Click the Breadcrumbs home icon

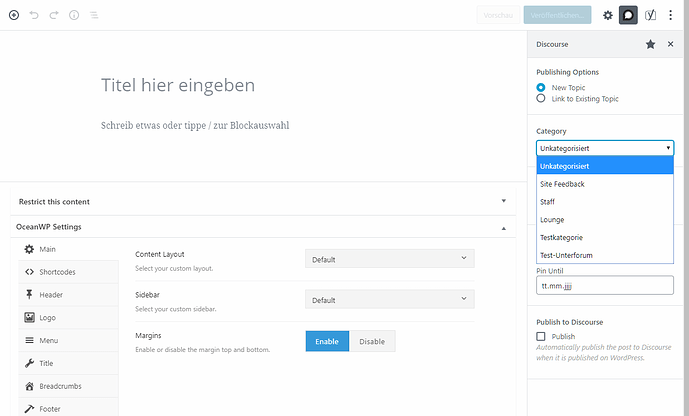(x=29, y=386)
